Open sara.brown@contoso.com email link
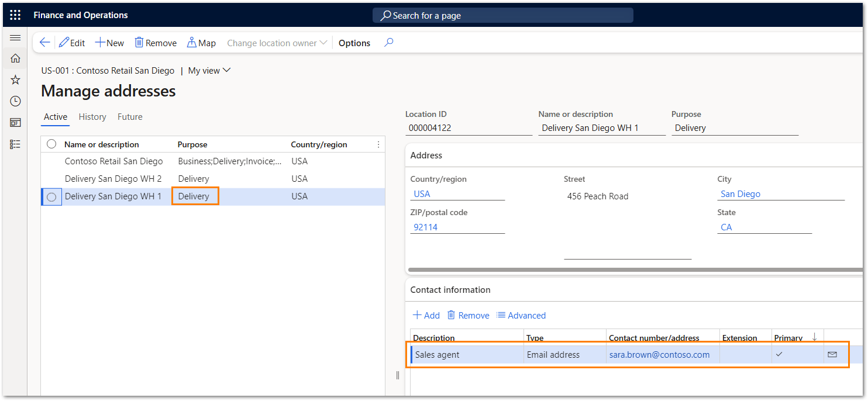This screenshot has width=868, height=401. (x=659, y=355)
